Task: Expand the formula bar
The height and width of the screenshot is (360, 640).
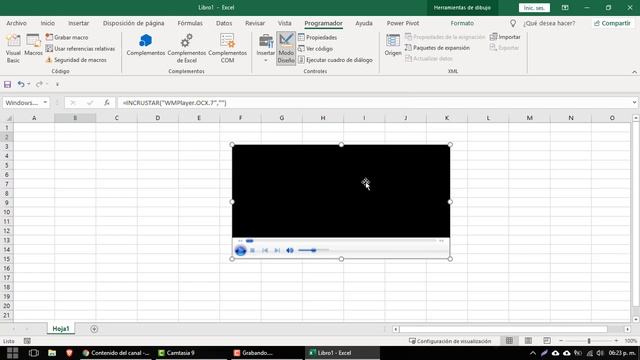Action: [x=634, y=102]
